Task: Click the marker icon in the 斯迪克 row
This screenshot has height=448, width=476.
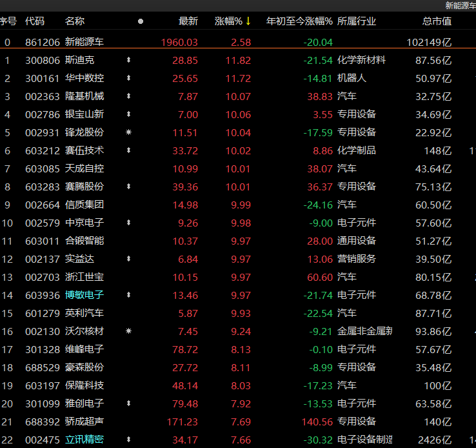Action: click(x=129, y=60)
